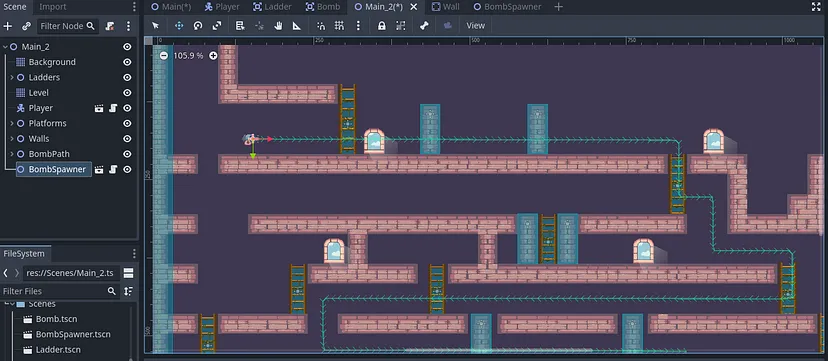Activate the Ruler Mode triangle tool

coord(297,25)
